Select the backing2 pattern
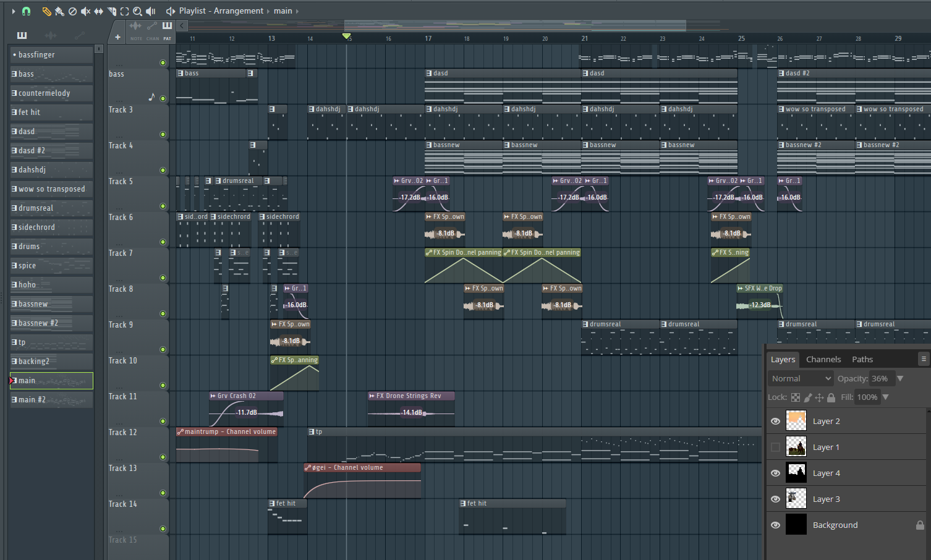Viewport: 931px width, 560px height. point(51,362)
